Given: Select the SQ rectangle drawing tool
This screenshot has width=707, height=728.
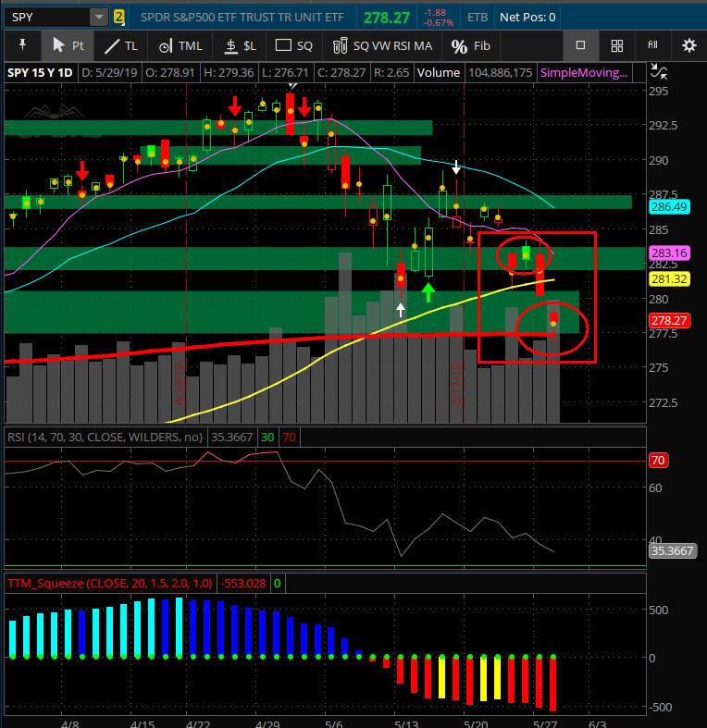Looking at the screenshot, I should tap(295, 45).
